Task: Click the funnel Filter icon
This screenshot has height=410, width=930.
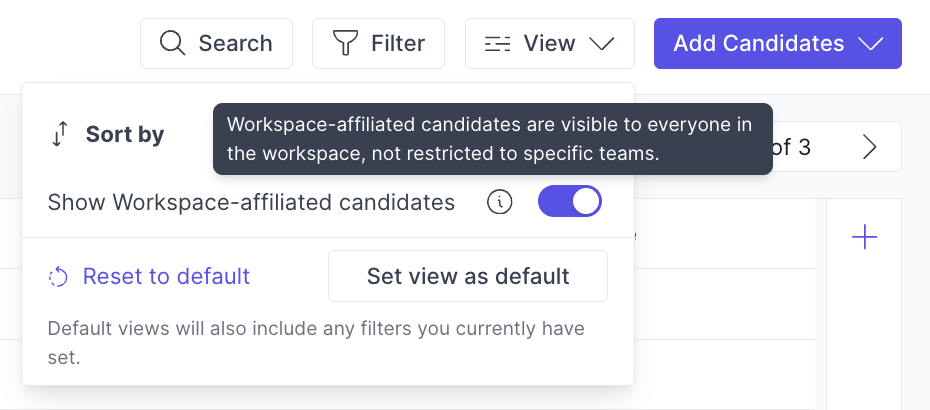Action: [345, 44]
